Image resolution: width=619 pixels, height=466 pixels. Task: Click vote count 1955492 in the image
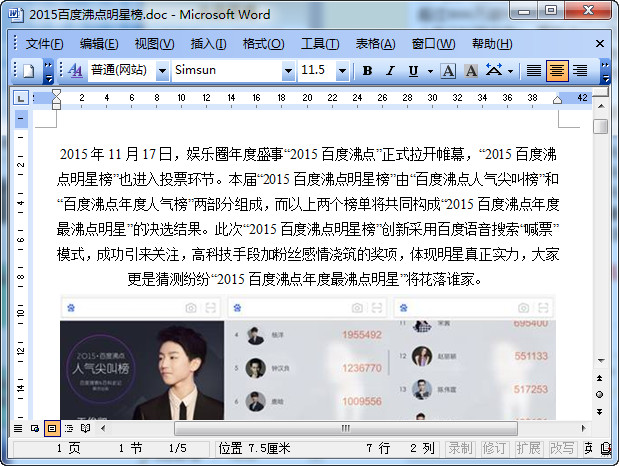coord(362,335)
